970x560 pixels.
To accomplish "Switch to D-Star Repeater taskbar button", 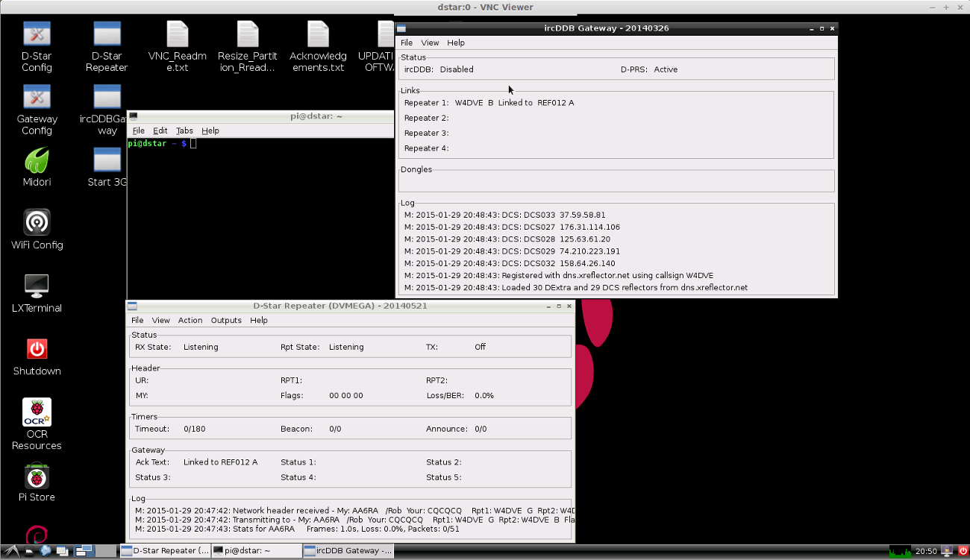I will pyautogui.click(x=165, y=551).
